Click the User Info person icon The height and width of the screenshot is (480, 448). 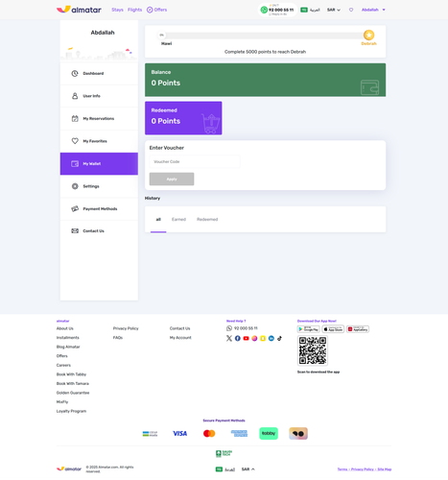pos(75,96)
